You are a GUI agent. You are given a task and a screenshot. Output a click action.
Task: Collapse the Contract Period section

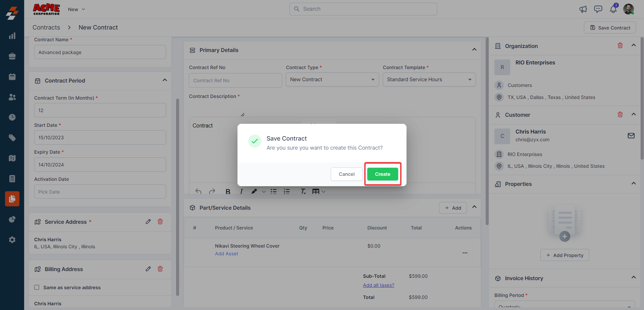point(165,80)
